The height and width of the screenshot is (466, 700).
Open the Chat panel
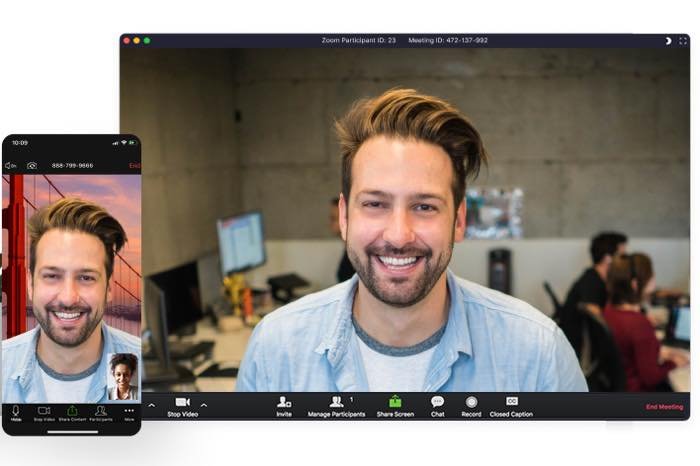click(x=438, y=407)
